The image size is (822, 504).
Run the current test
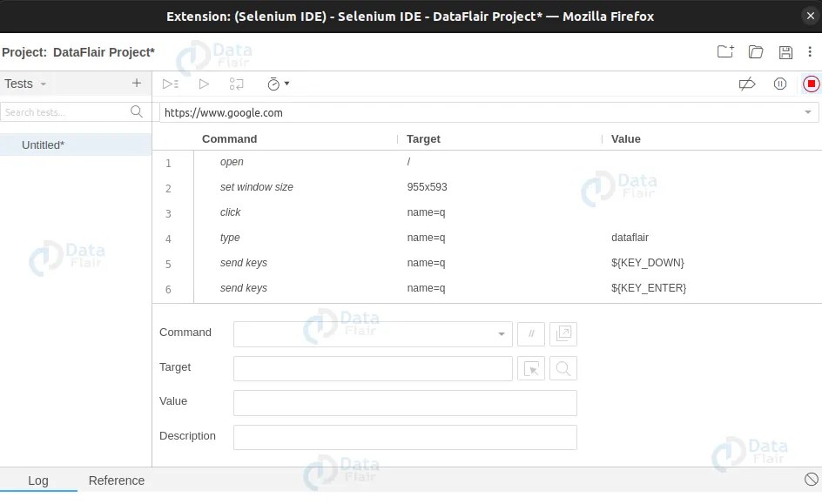tap(204, 84)
